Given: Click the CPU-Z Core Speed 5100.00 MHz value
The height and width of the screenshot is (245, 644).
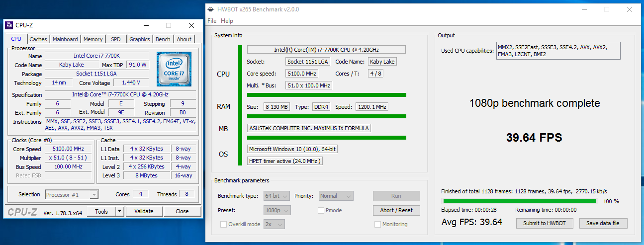Looking at the screenshot, I should [68, 149].
